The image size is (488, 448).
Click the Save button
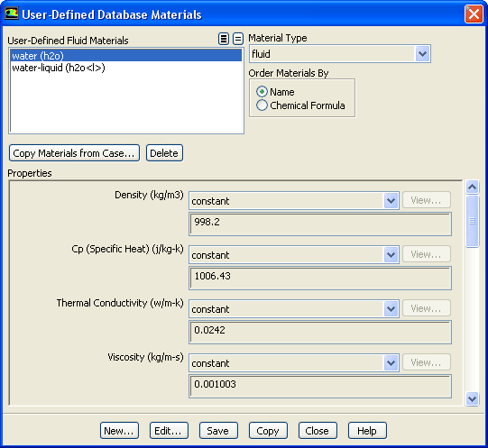[x=218, y=431]
